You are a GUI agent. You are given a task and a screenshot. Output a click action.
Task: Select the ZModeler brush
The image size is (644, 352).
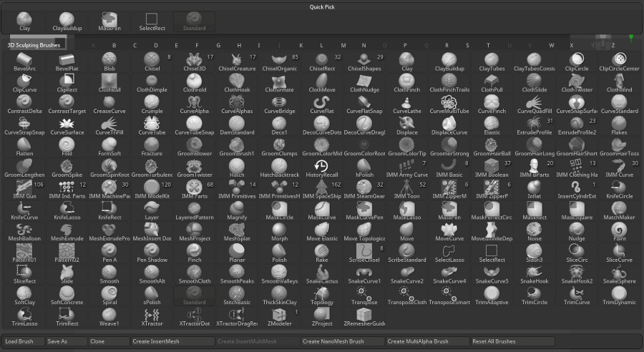tap(279, 317)
